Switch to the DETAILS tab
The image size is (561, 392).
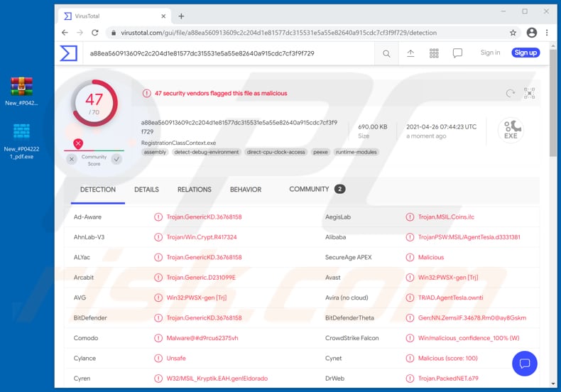tap(146, 190)
